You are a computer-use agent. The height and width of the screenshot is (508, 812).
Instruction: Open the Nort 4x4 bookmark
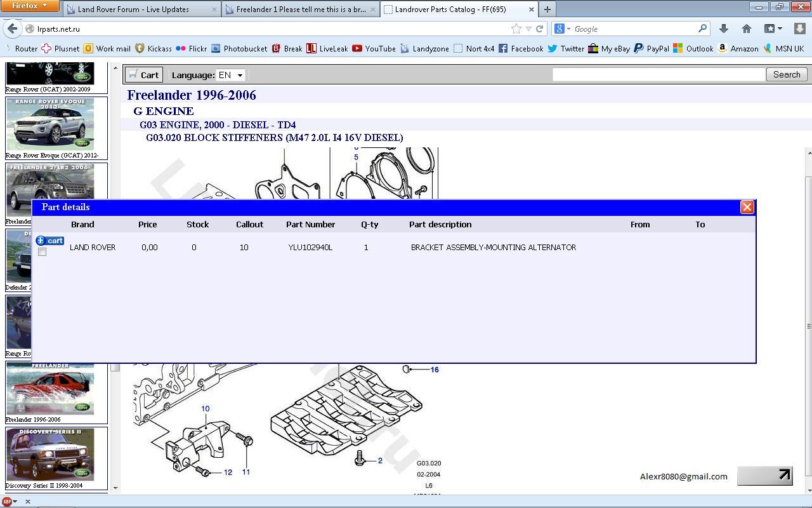coord(474,48)
